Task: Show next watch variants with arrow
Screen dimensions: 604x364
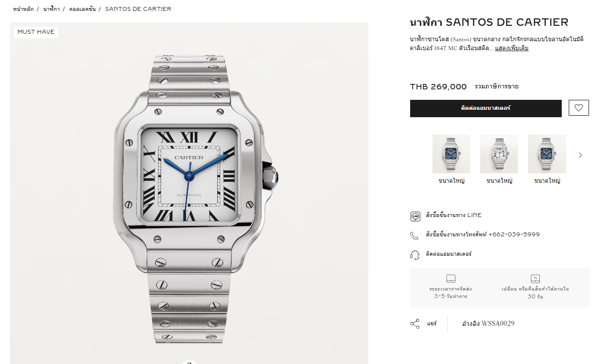Action: 580,155
